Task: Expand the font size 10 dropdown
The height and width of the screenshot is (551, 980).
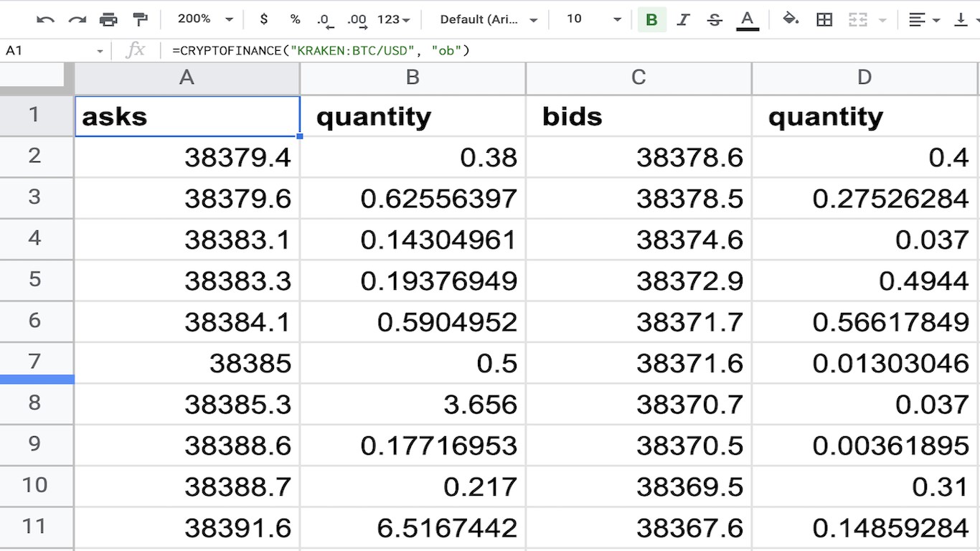Action: click(594, 19)
